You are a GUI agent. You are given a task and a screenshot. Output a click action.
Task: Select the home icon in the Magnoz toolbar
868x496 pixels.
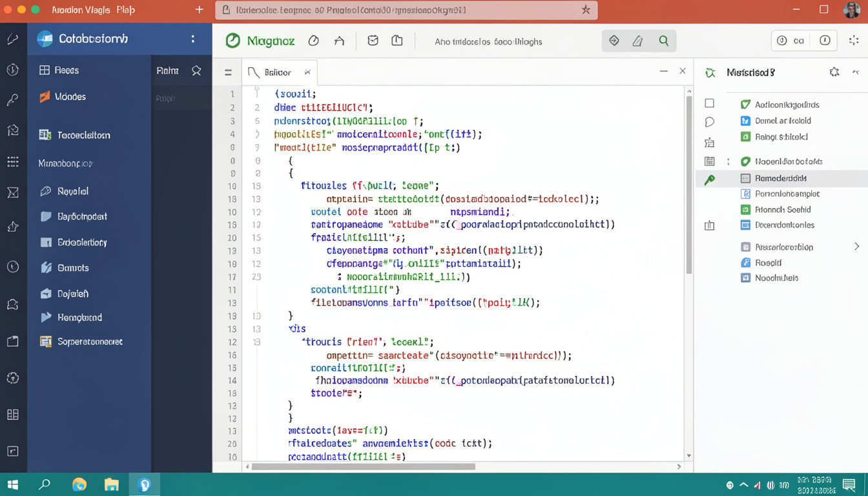(x=339, y=41)
